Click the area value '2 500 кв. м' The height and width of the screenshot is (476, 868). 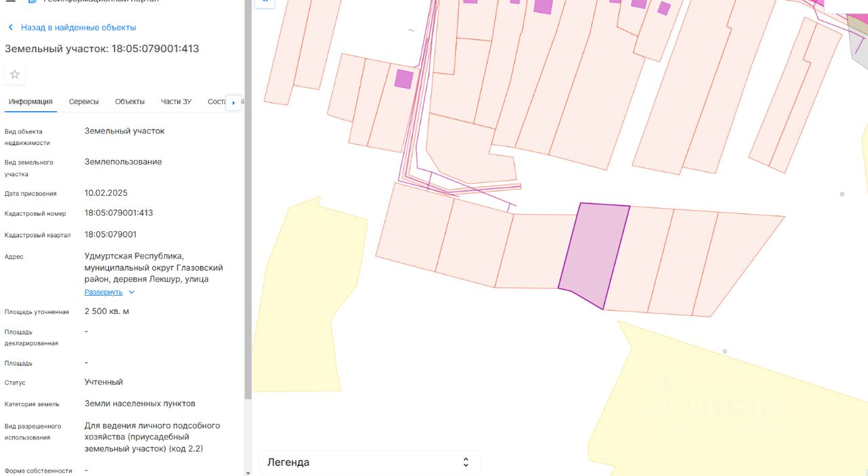click(x=106, y=311)
